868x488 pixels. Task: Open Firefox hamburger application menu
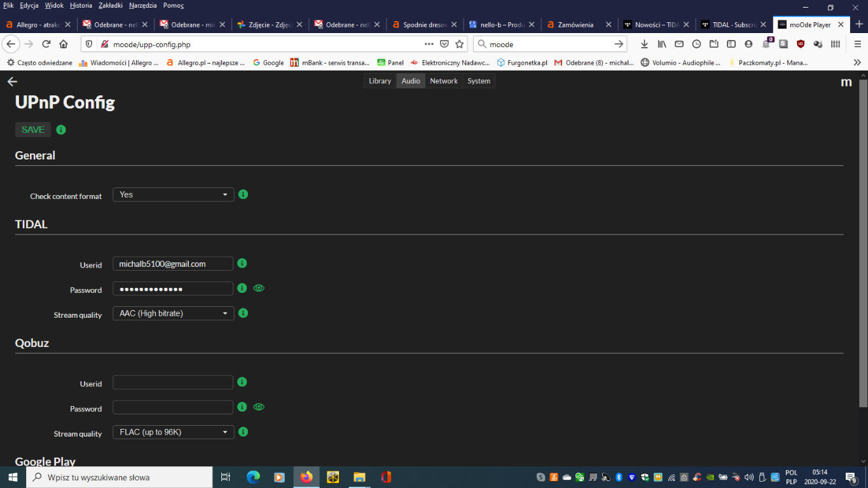(858, 44)
